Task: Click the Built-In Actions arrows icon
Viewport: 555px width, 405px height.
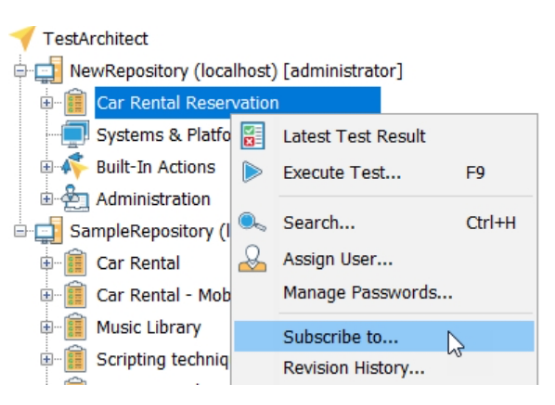Action: point(75,166)
